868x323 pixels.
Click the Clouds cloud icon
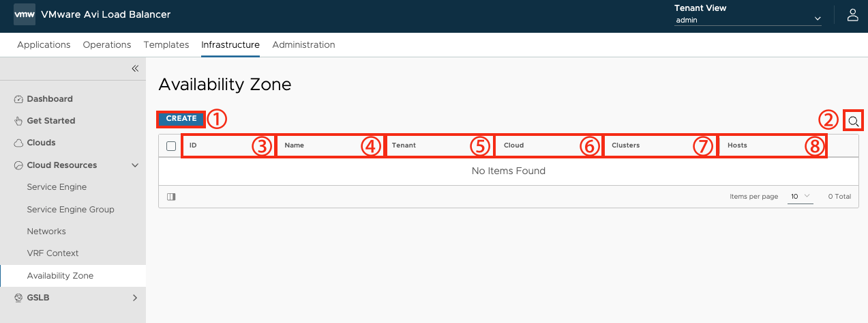pos(18,143)
